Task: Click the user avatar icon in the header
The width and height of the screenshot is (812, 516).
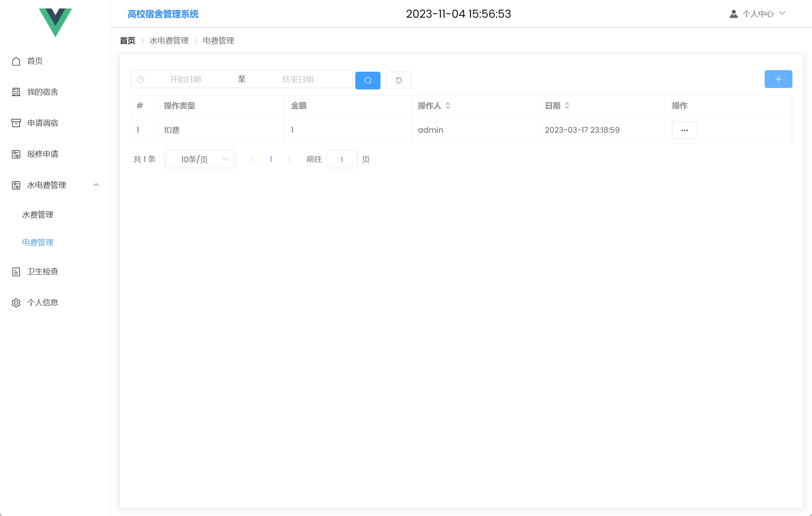Action: click(733, 14)
